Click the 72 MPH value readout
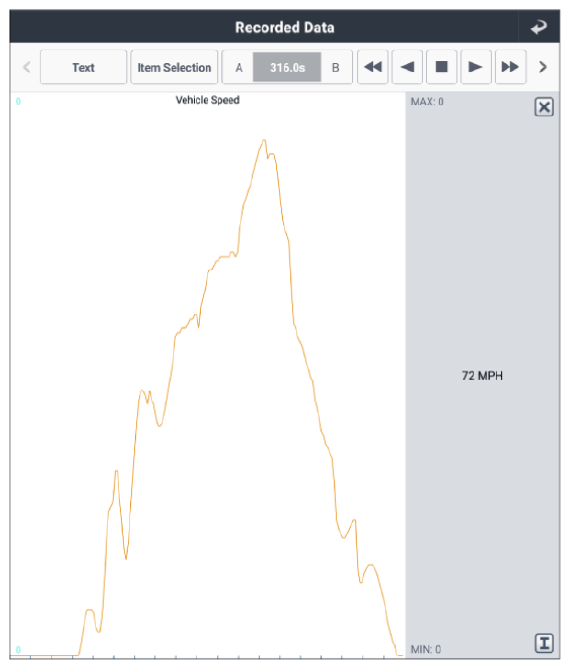 (x=482, y=376)
